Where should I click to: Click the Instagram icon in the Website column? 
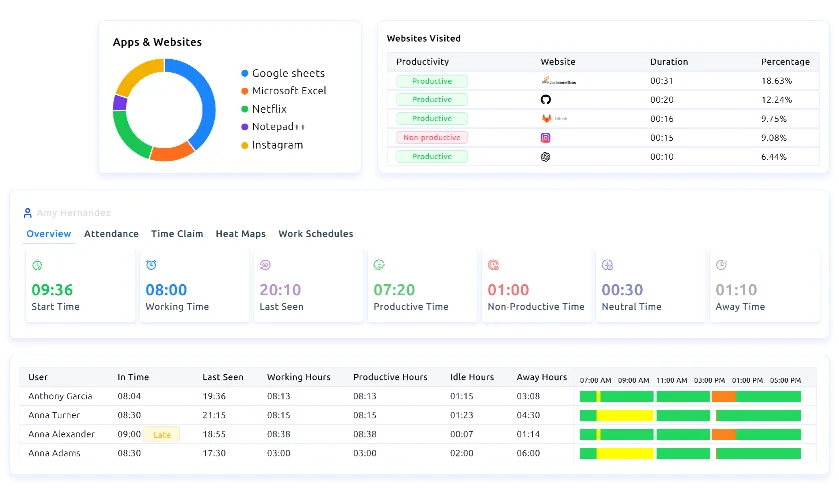(546, 138)
